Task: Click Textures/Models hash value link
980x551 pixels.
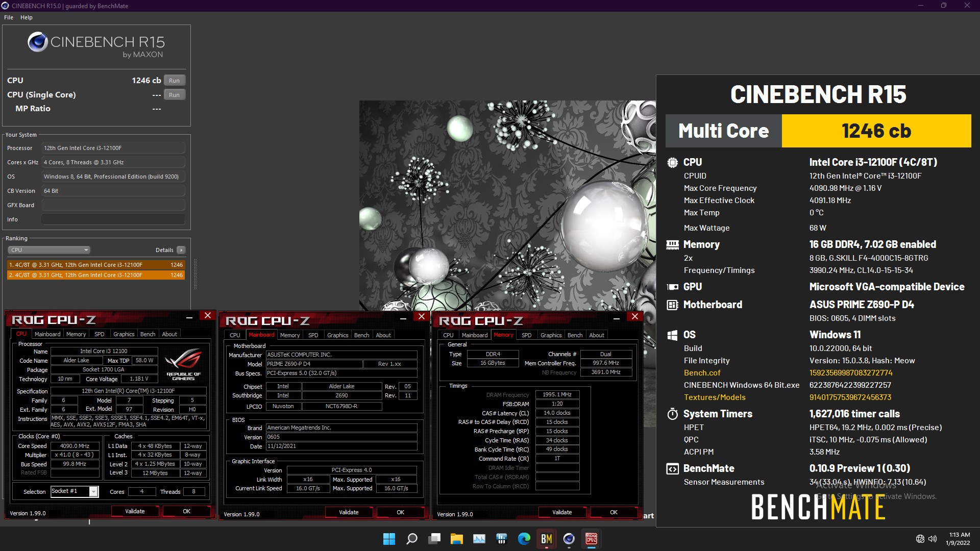Action: (x=850, y=397)
